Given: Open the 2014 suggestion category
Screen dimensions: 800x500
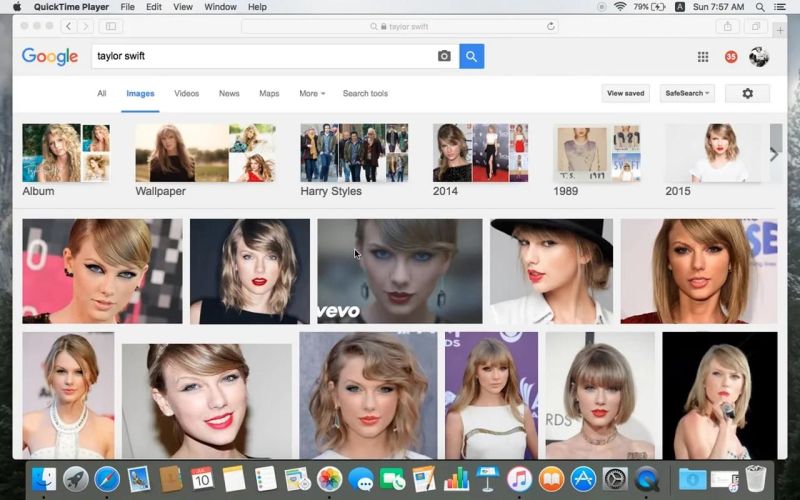Looking at the screenshot, I should coord(481,161).
